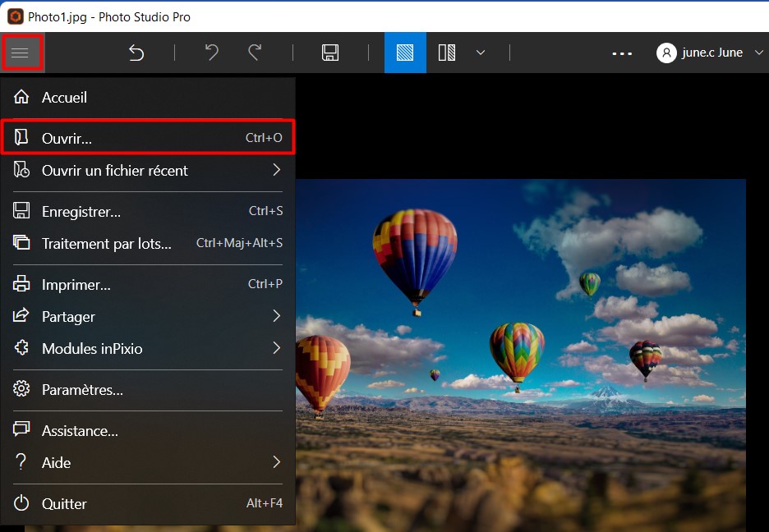
Task: Click the Alt+F4 shortcut text
Action: tap(265, 503)
